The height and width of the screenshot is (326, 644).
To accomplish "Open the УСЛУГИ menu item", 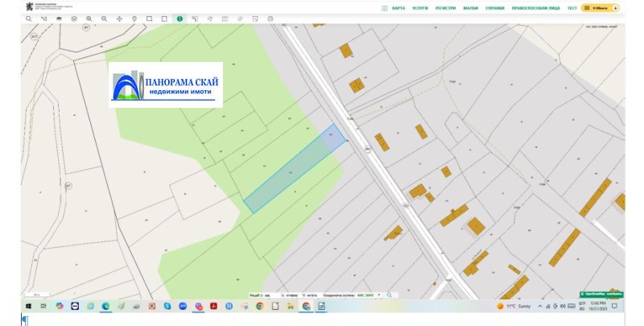I will point(420,7).
